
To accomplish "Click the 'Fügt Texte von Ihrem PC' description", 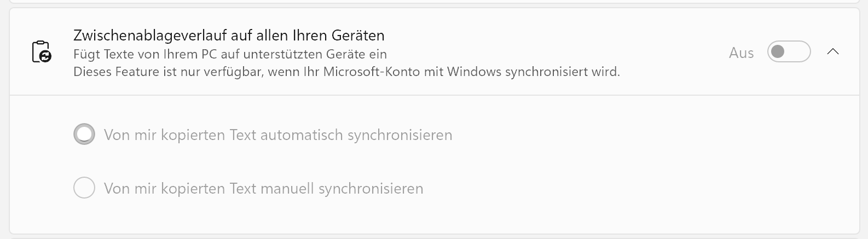I will [x=230, y=54].
